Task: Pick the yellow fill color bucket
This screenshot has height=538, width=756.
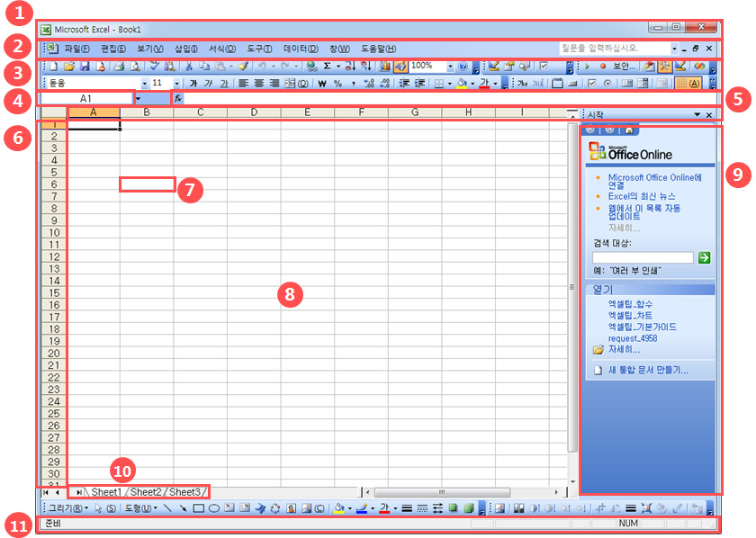Action: click(462, 84)
